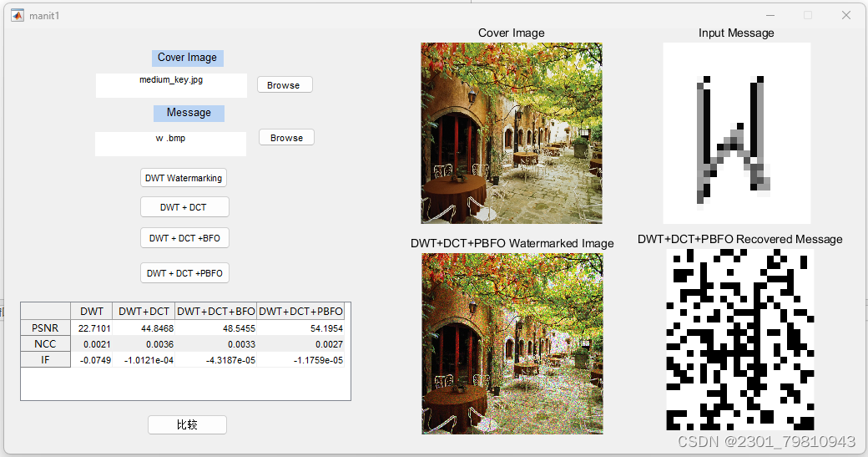The image size is (868, 457).
Task: Click IF cell value -1.0121e-04
Action: pyautogui.click(x=144, y=360)
